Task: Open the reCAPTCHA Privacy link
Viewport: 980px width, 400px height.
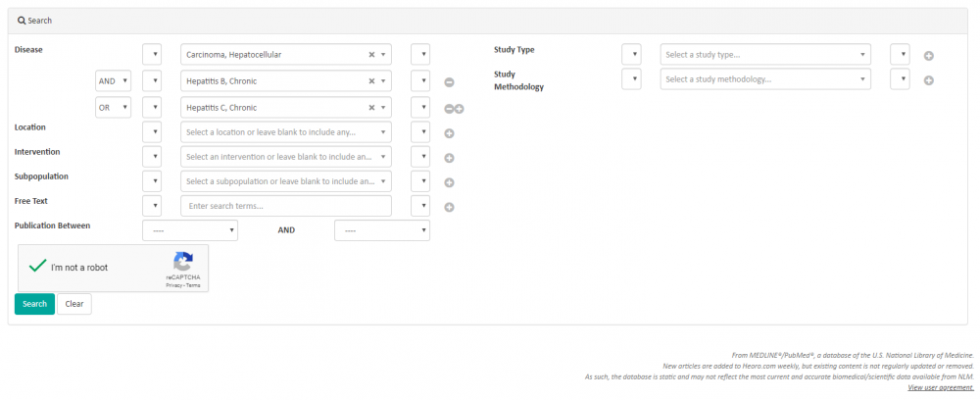Action: [x=171, y=285]
